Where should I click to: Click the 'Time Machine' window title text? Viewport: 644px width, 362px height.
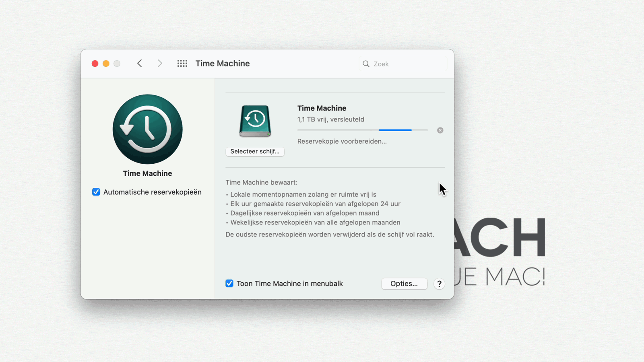click(x=223, y=64)
